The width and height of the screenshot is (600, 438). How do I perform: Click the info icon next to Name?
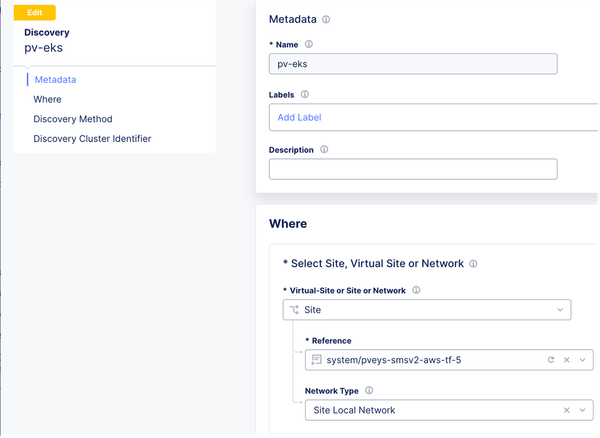(308, 45)
